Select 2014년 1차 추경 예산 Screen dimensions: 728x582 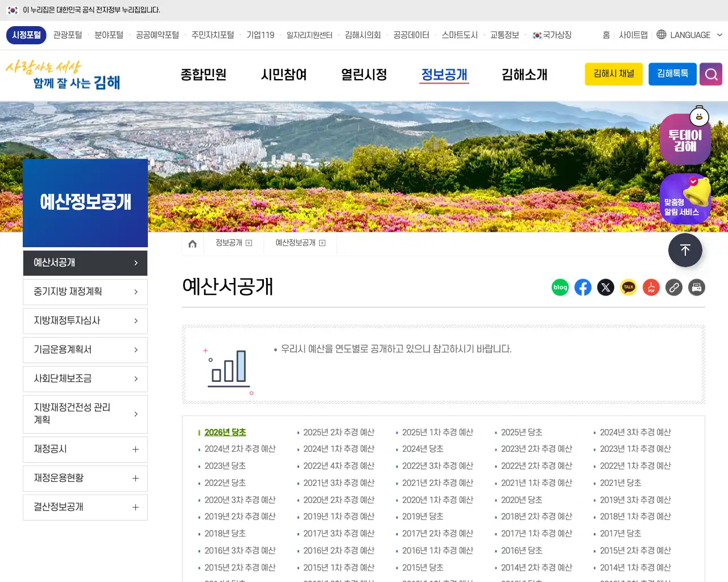[635, 568]
